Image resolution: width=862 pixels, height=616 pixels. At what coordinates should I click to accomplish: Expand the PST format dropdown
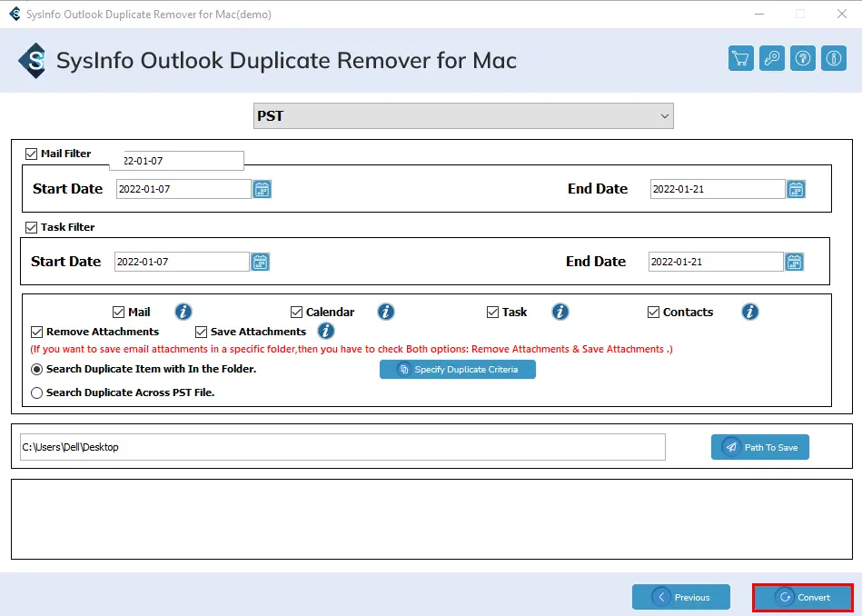click(x=463, y=116)
